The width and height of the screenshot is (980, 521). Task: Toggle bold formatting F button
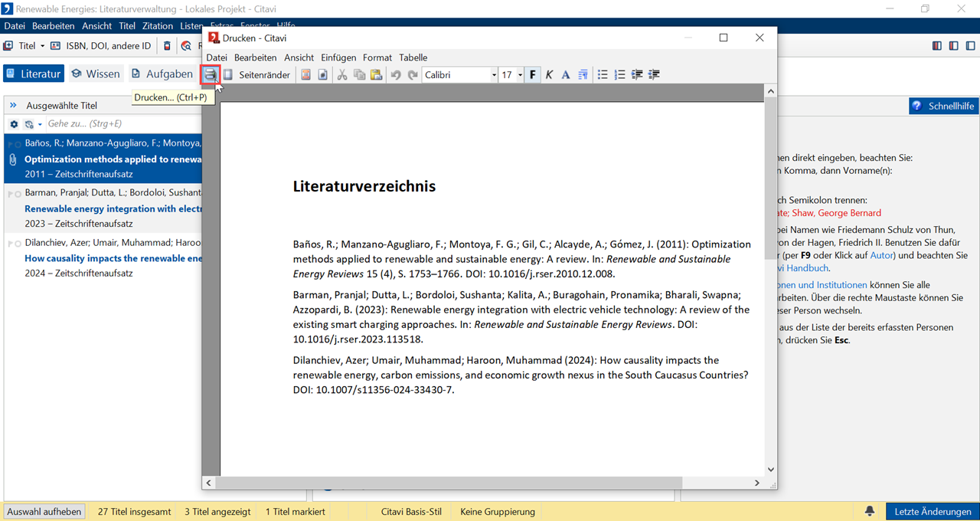pyautogui.click(x=533, y=74)
